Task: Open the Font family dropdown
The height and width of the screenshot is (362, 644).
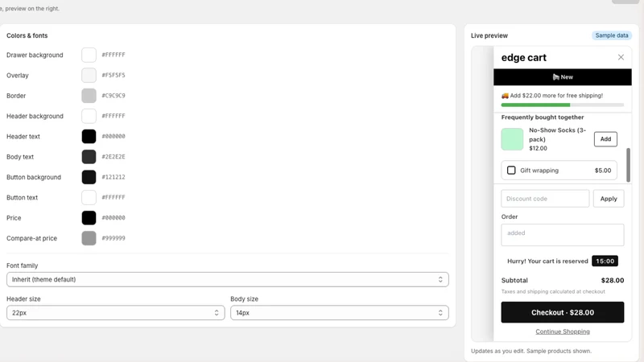Action: 228,279
